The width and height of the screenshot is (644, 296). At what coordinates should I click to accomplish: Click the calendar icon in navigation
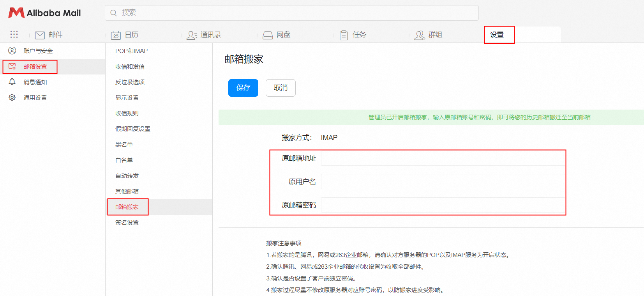click(x=116, y=35)
